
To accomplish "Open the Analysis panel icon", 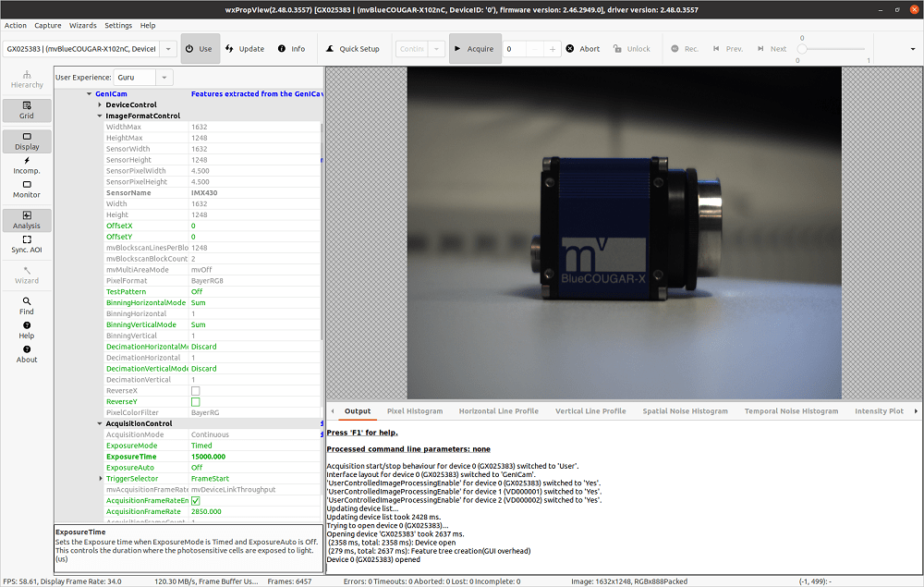I will (x=27, y=220).
